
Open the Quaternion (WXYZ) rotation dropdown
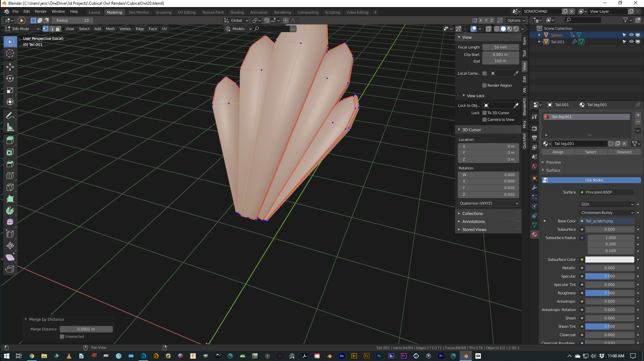(x=489, y=203)
